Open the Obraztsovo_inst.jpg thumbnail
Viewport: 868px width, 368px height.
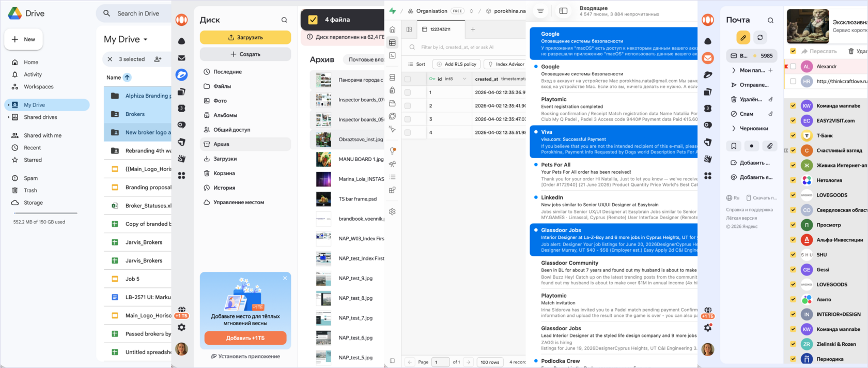click(323, 139)
